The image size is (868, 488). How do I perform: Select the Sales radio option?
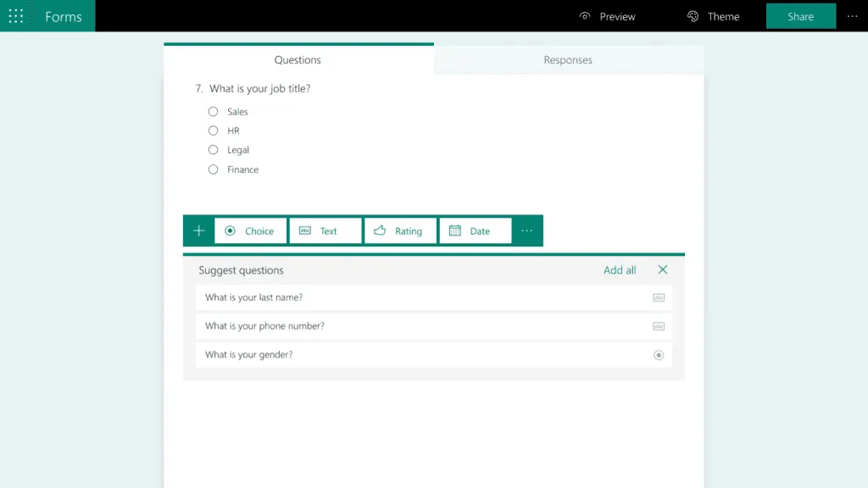(213, 111)
